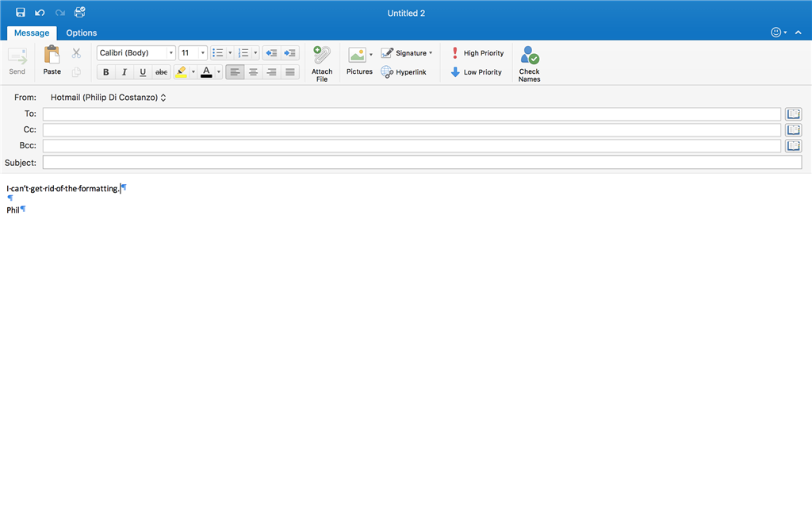Click into the Bcc recipient field

412,146
